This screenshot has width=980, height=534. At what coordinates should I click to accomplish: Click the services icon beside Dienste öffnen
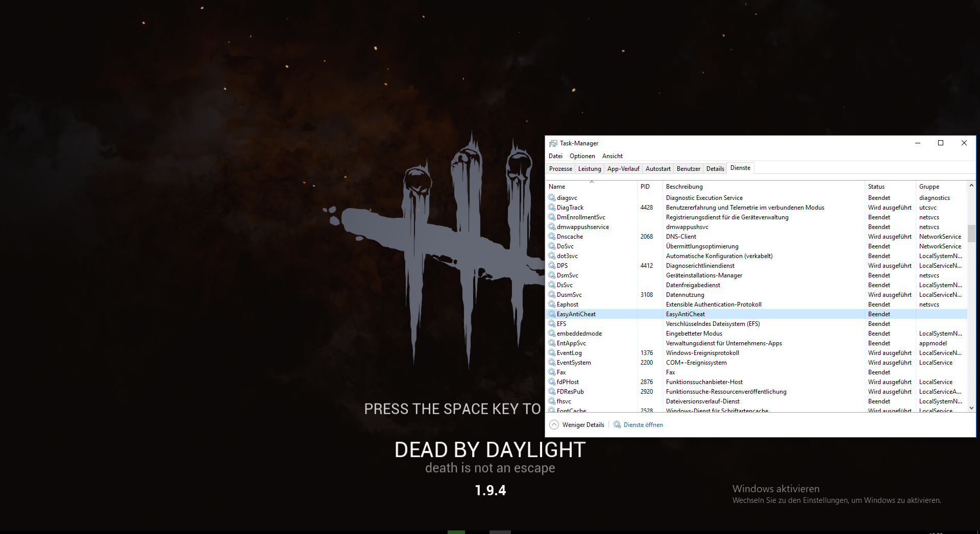click(x=617, y=424)
